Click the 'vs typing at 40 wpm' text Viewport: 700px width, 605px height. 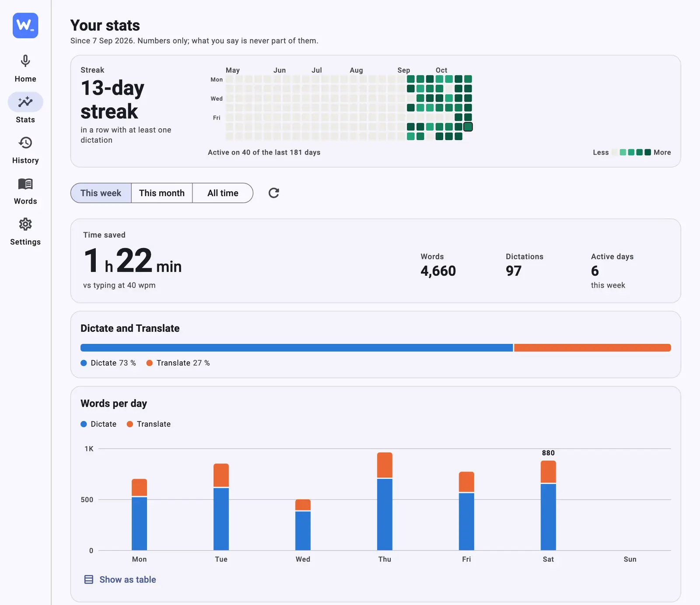click(119, 285)
